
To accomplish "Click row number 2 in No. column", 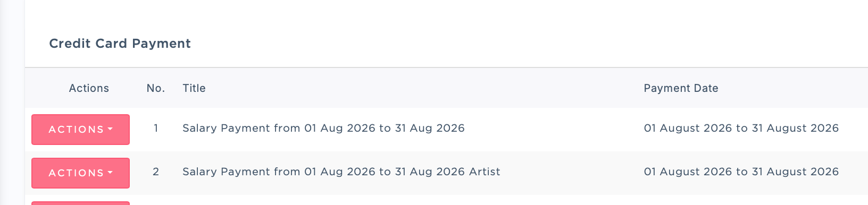I will tap(156, 172).
